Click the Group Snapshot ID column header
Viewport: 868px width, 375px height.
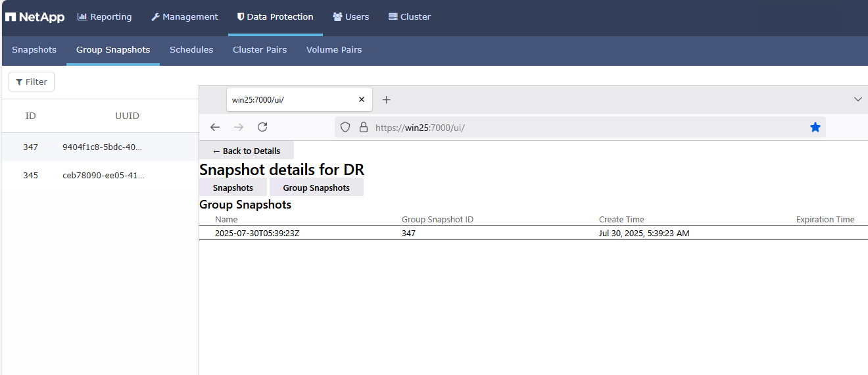pyautogui.click(x=437, y=219)
